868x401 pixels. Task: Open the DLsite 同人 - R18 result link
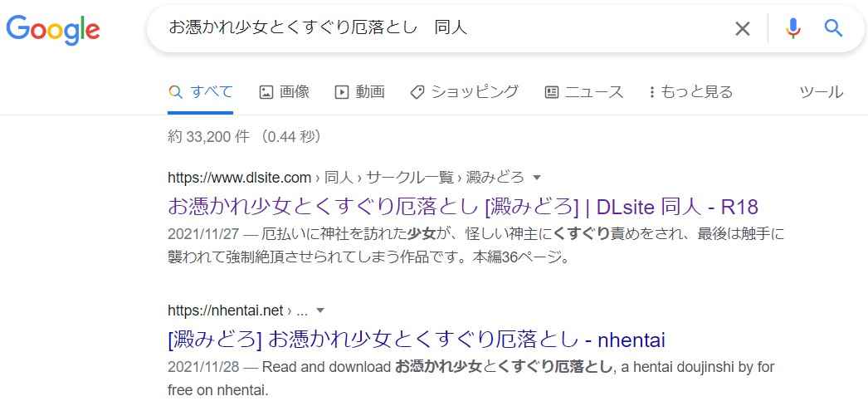pyautogui.click(x=463, y=207)
